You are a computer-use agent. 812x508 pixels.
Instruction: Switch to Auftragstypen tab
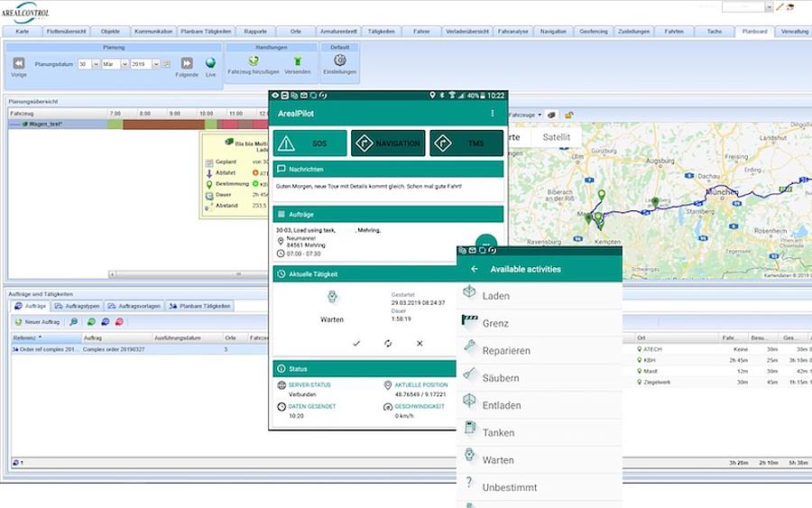(78, 306)
